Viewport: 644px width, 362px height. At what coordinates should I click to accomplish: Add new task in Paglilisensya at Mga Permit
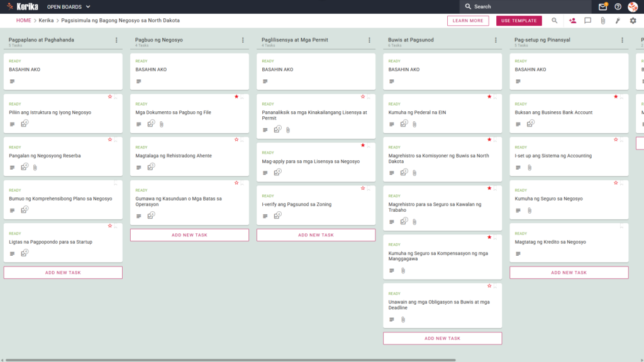[316, 235]
